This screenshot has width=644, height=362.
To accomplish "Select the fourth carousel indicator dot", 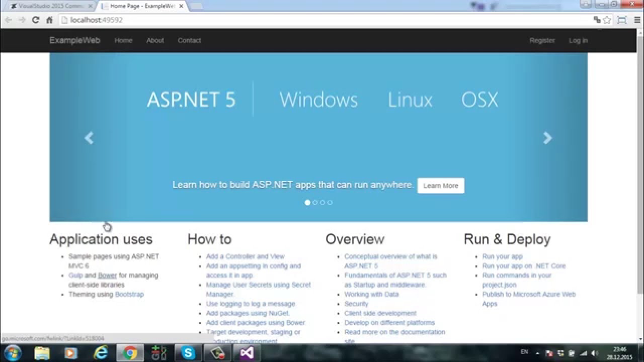I will [x=330, y=203].
